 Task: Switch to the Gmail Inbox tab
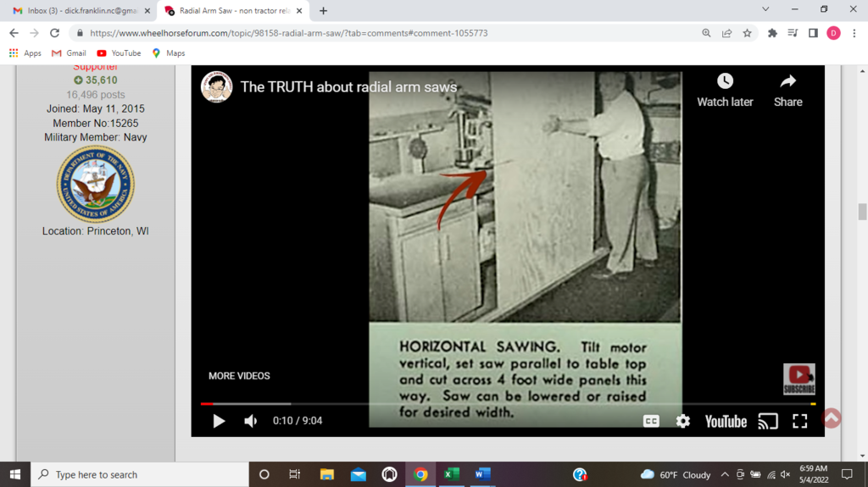[82, 10]
